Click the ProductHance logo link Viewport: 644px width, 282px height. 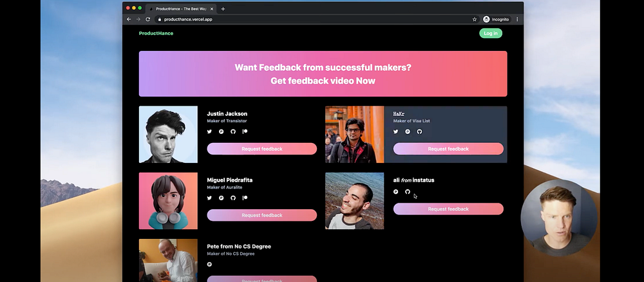(x=156, y=33)
